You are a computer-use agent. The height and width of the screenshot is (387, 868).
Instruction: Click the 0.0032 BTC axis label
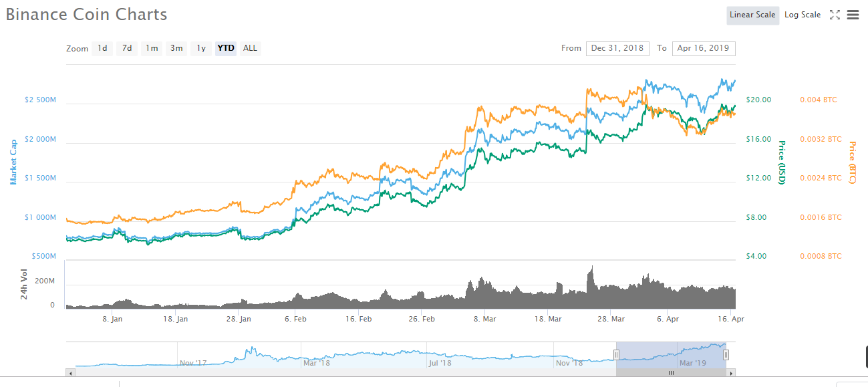coord(821,139)
